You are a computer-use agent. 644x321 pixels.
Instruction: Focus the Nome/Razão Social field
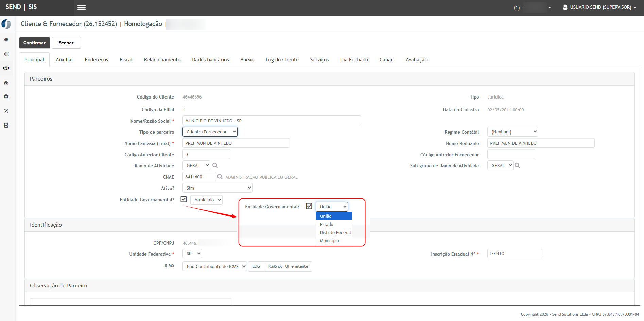click(x=272, y=121)
